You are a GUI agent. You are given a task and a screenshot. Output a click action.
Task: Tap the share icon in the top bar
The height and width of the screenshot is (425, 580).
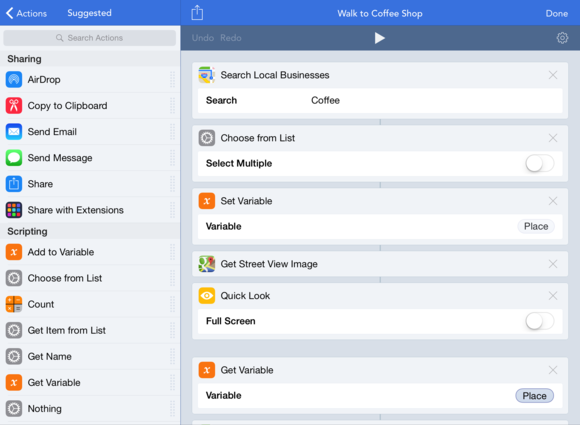click(x=197, y=13)
